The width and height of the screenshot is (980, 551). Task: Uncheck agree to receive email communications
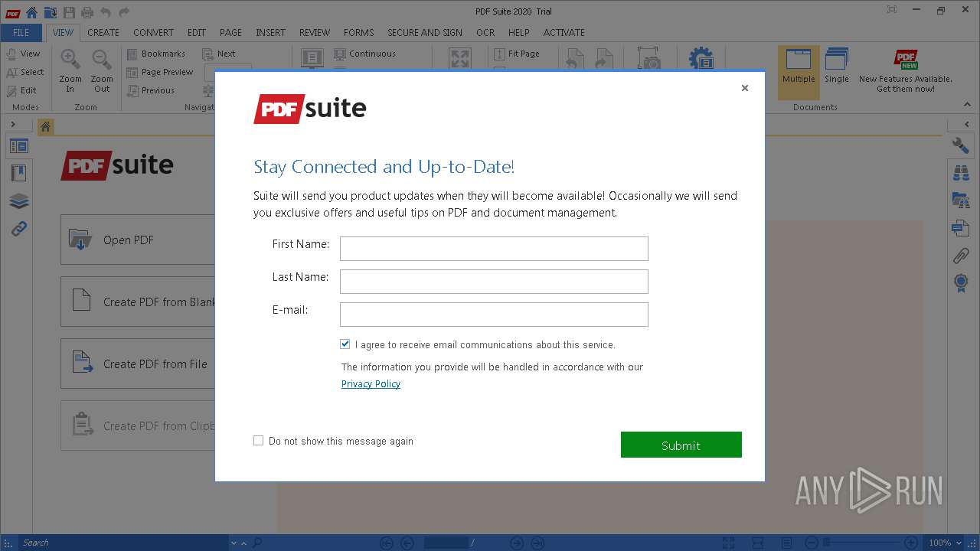click(345, 344)
